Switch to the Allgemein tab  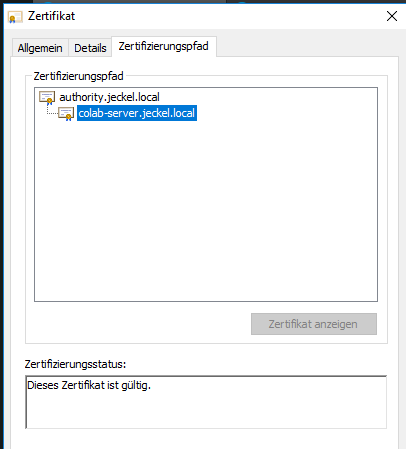(40, 48)
